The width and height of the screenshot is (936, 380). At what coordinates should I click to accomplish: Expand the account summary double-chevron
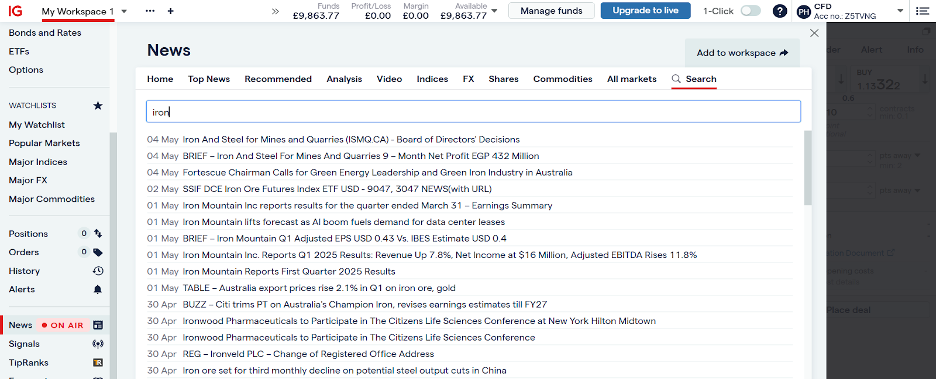click(275, 11)
